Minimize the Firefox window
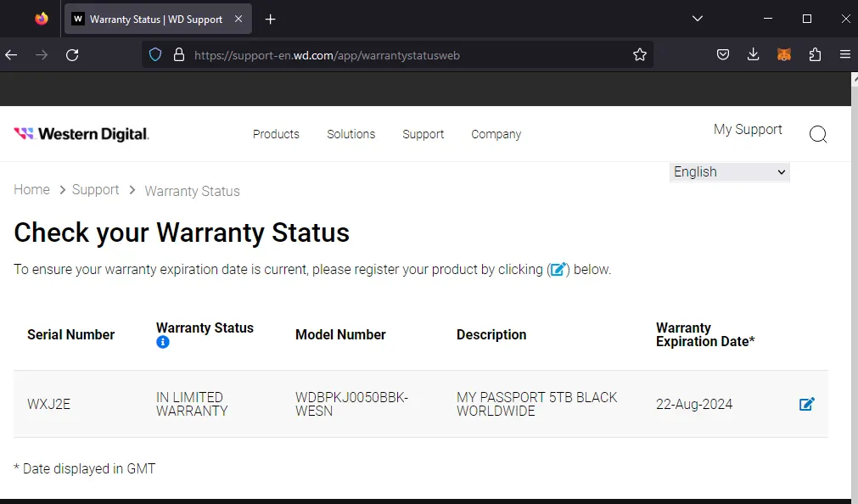 tap(768, 19)
